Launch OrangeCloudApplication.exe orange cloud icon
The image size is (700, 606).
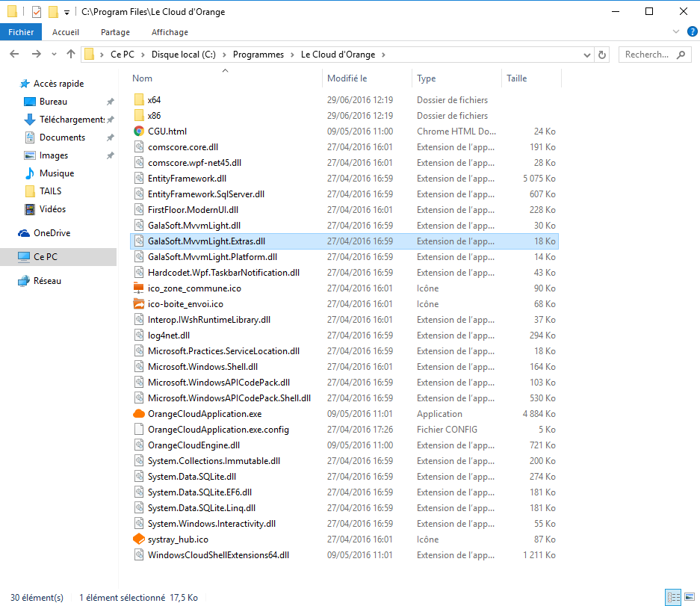coord(139,413)
